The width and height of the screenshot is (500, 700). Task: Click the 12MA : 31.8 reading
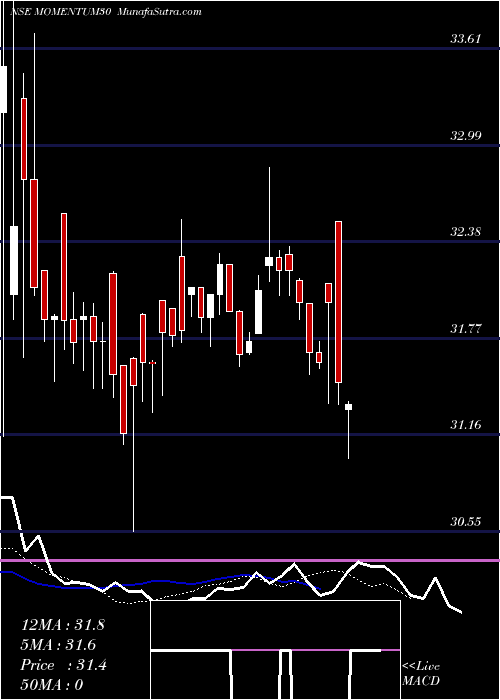(x=62, y=625)
